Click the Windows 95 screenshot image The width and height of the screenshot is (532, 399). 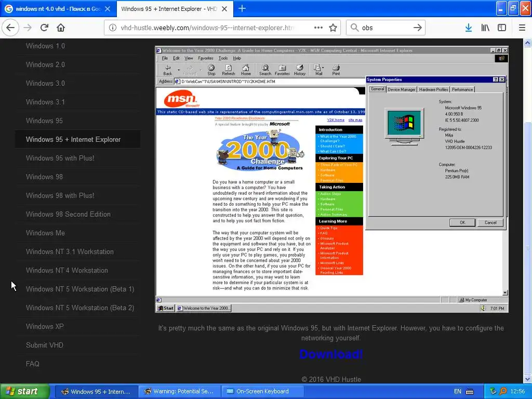pos(331,179)
